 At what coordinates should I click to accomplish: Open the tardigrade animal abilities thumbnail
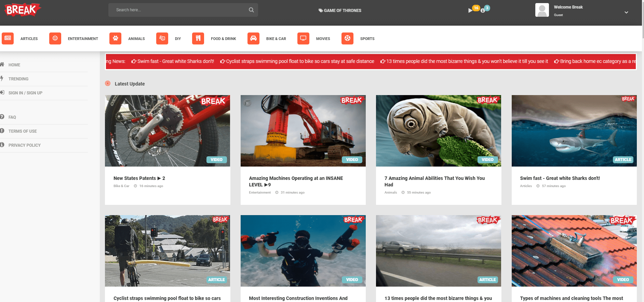coord(439,131)
